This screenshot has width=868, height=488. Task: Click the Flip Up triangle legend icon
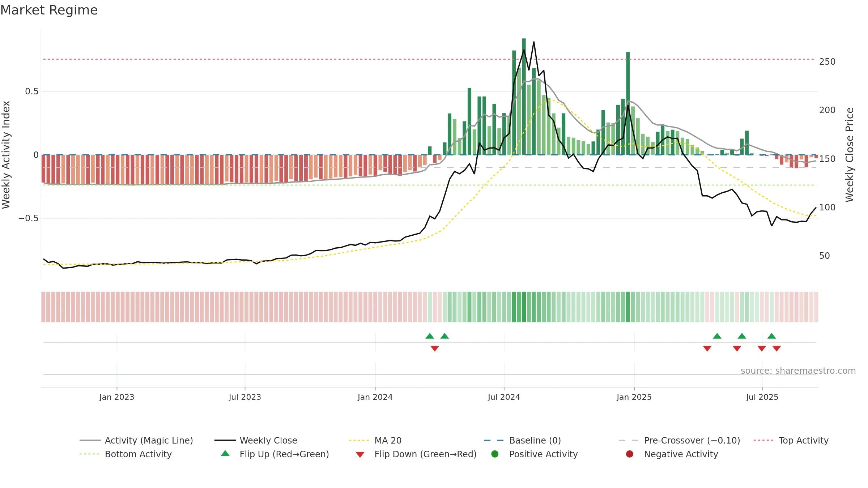[225, 453]
